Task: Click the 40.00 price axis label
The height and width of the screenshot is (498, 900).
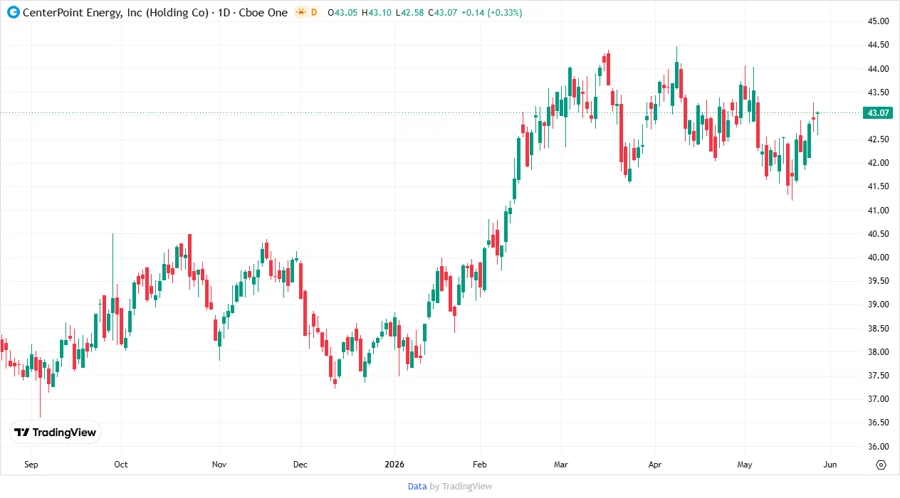Action: [x=878, y=258]
